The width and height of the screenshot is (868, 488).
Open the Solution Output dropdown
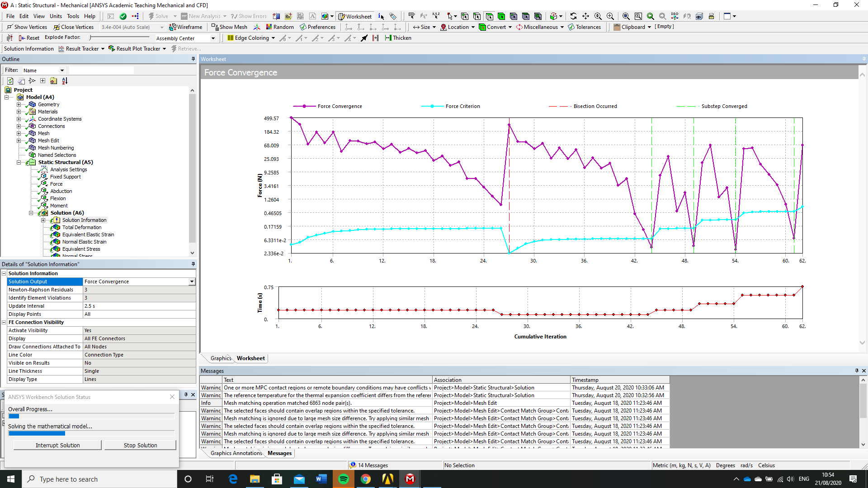(192, 282)
